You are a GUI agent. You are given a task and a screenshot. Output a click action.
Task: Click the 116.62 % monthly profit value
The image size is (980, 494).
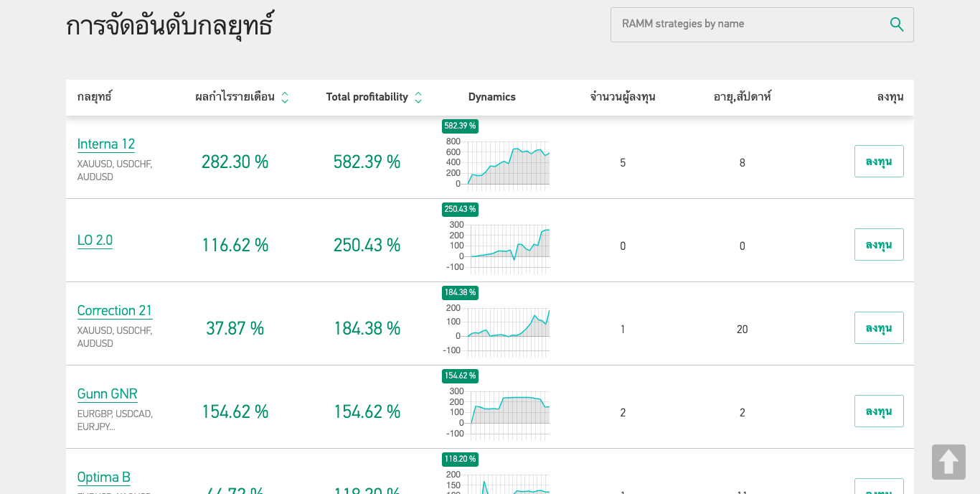(x=235, y=246)
